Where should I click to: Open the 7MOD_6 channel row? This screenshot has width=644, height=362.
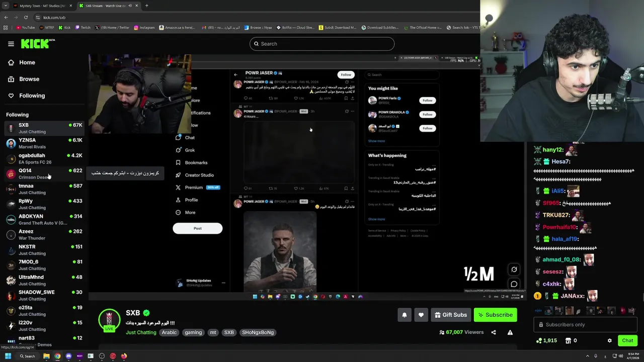[44, 265]
